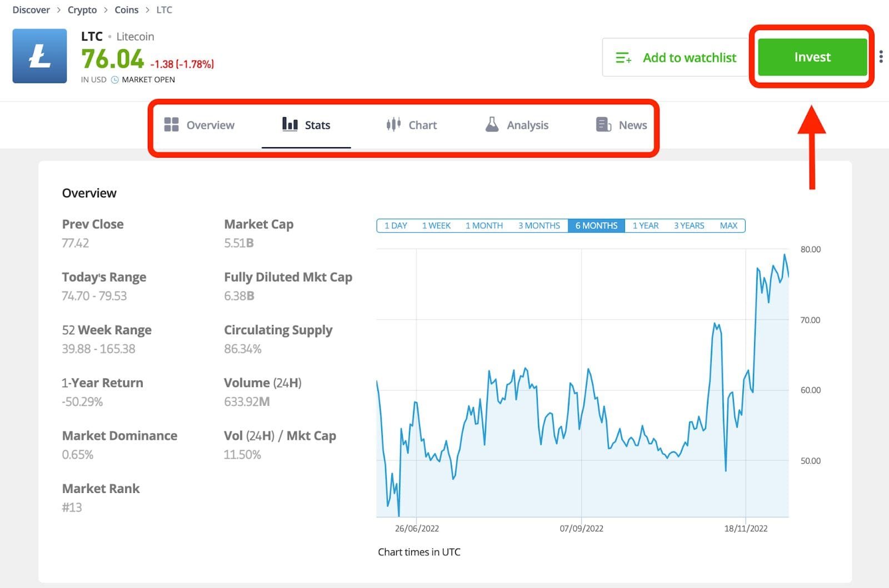Click the Overview grid icon
This screenshot has width=889, height=588.
point(171,124)
